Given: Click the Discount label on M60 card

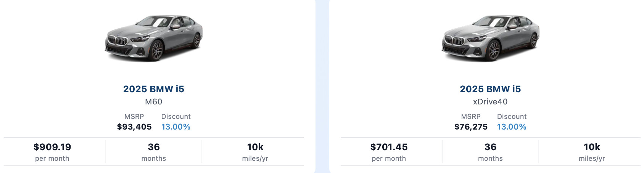Looking at the screenshot, I should click(x=176, y=117).
